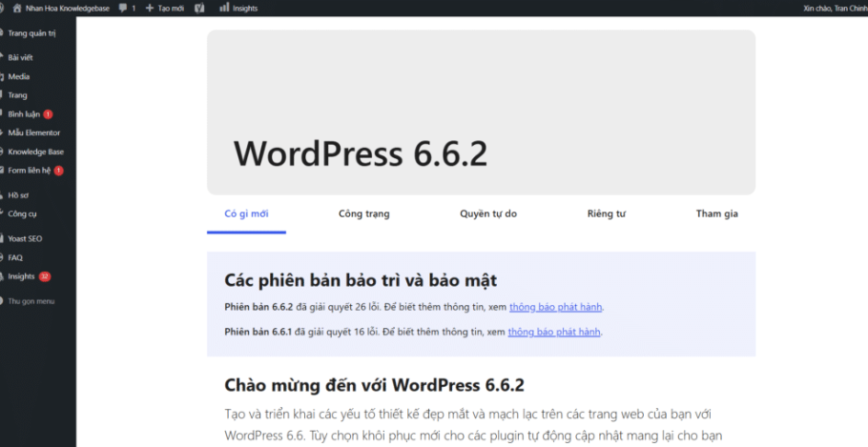Open FAQ in the sidebar
The height and width of the screenshot is (447, 868).
15,257
